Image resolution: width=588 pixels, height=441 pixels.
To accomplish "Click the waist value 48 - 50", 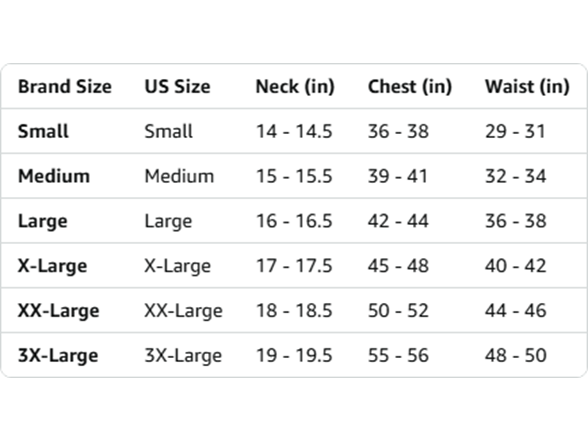I will [x=516, y=356].
